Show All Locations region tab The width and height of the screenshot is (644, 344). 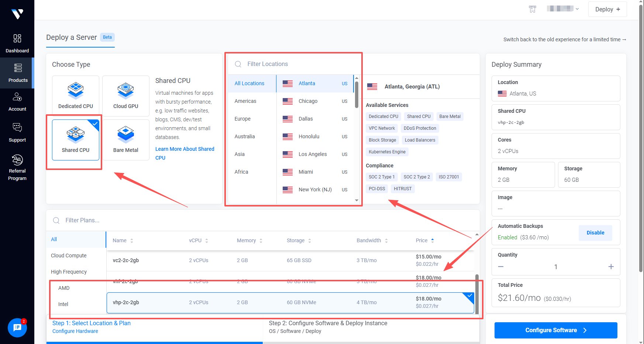[x=252, y=83]
